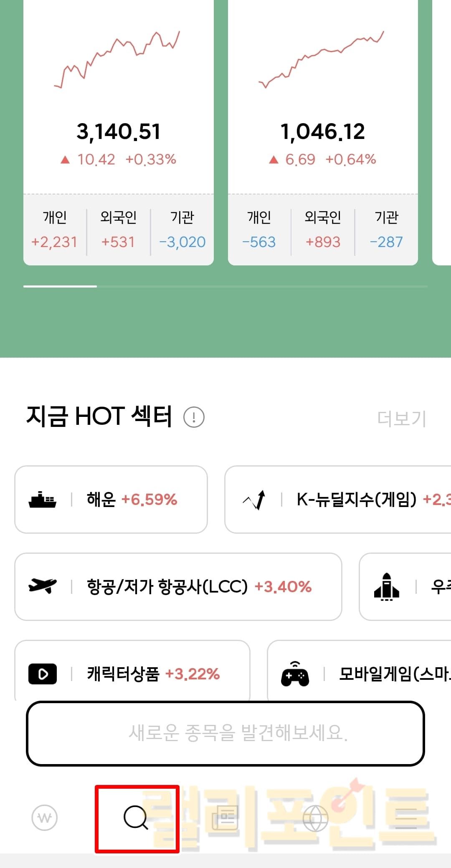
Task: Tap the search magnifier icon in bottom bar
Action: (136, 818)
